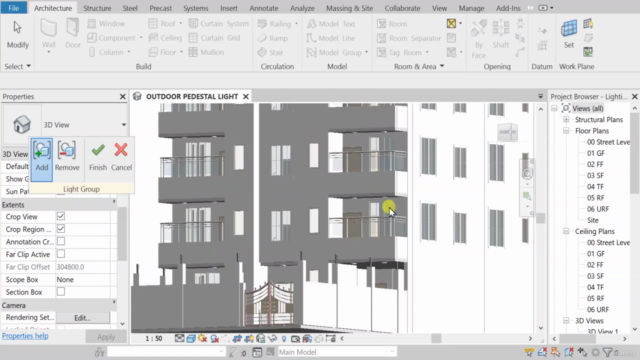Click Remove from light group
This screenshot has width=640, height=360.
point(67,157)
